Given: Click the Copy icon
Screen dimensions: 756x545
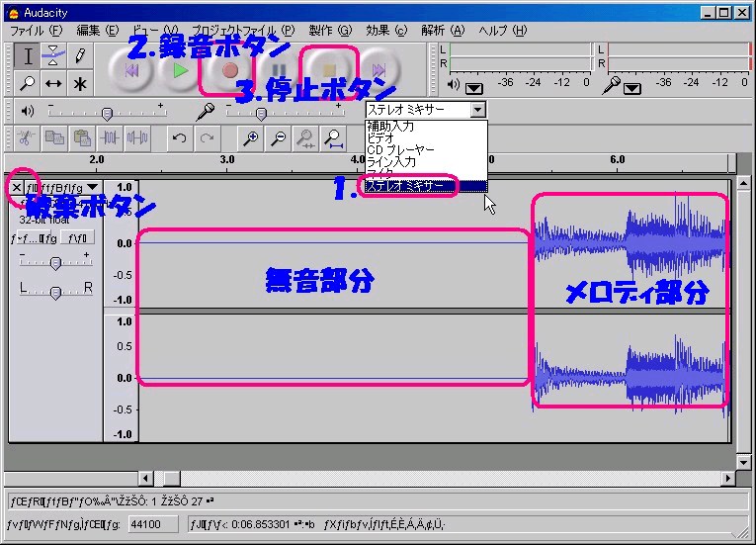Looking at the screenshot, I should [x=54, y=138].
